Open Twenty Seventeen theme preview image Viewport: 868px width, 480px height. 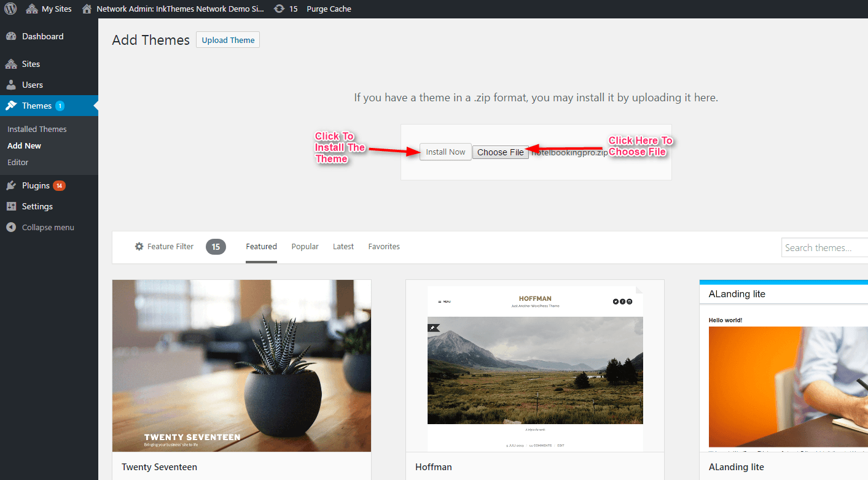coord(241,366)
